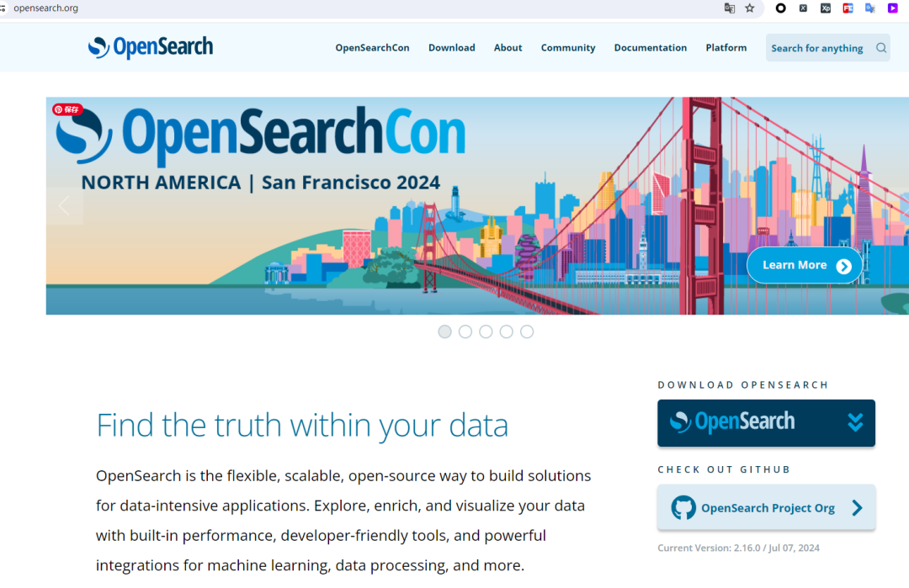Screen dimensions: 909x588
Task: Click the 'Find the truth within your data' heading
Action: (x=302, y=425)
